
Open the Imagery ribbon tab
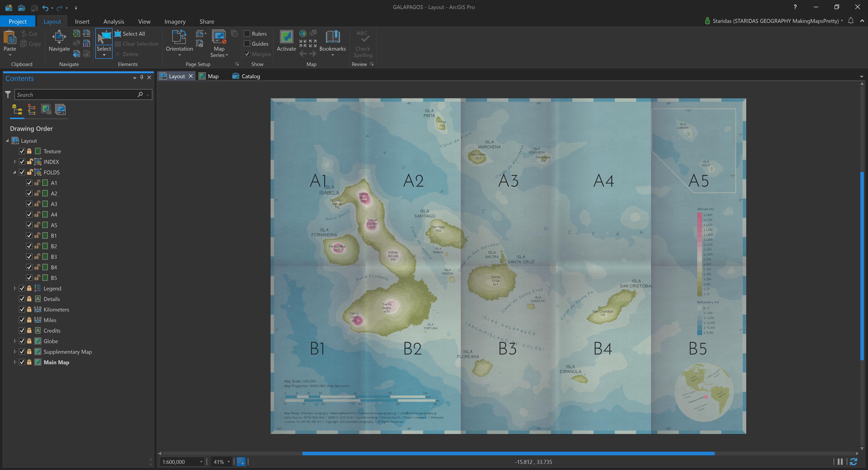coord(175,21)
